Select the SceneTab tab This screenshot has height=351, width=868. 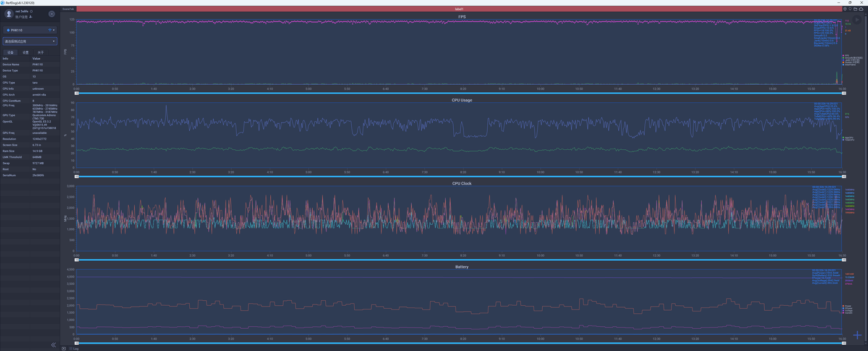(x=68, y=9)
